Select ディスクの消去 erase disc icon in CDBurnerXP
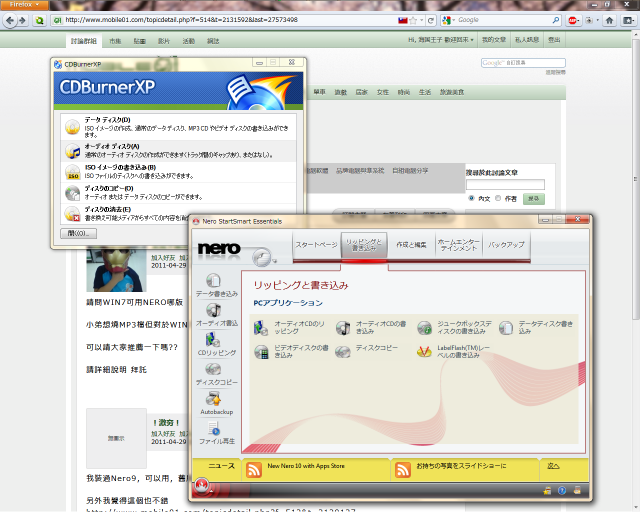 pos(73,214)
